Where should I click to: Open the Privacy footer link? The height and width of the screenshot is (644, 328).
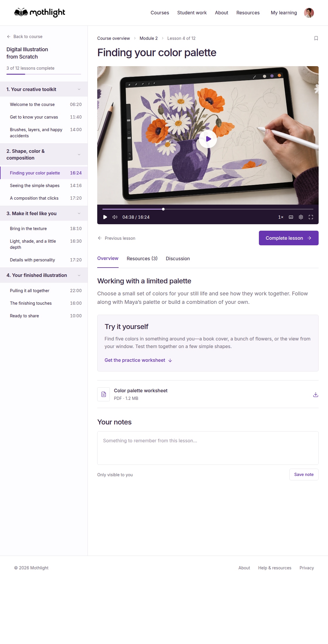pyautogui.click(x=307, y=568)
